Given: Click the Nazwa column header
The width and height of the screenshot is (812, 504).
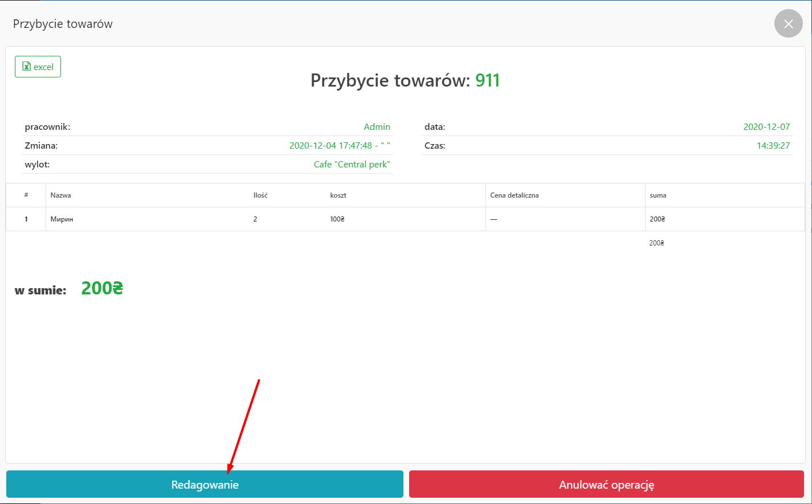Looking at the screenshot, I should [x=61, y=195].
